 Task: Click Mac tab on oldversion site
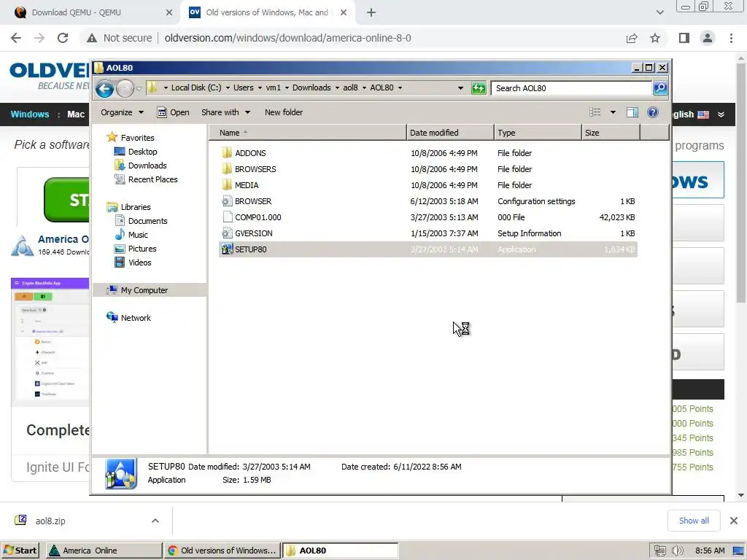click(76, 114)
